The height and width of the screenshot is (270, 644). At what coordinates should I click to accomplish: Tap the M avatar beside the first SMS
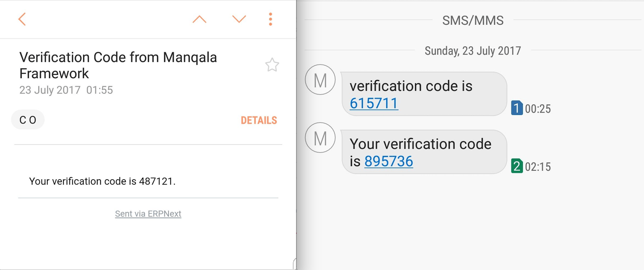point(320,80)
